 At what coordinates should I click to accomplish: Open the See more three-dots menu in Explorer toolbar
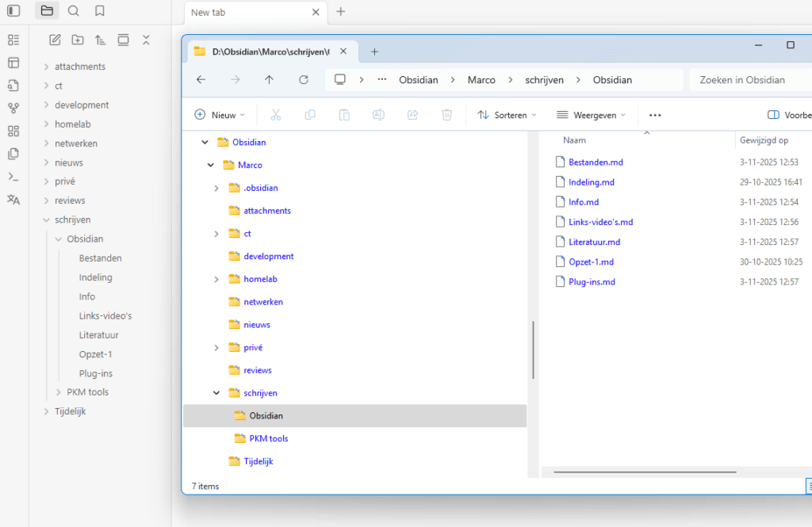click(x=655, y=115)
